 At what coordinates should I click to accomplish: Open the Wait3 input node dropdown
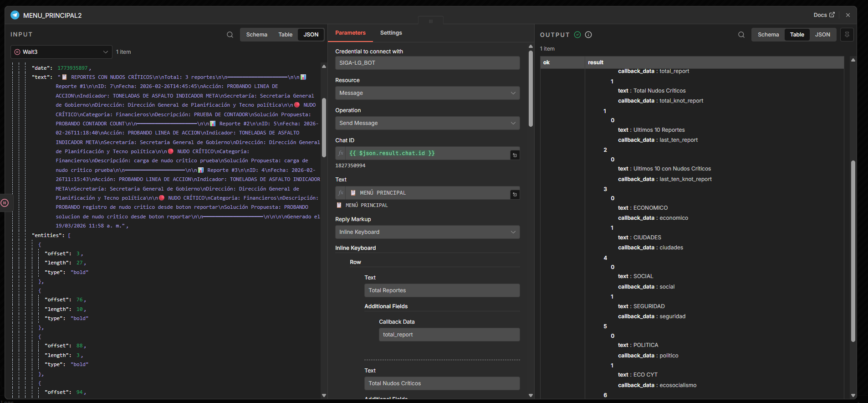click(x=61, y=52)
